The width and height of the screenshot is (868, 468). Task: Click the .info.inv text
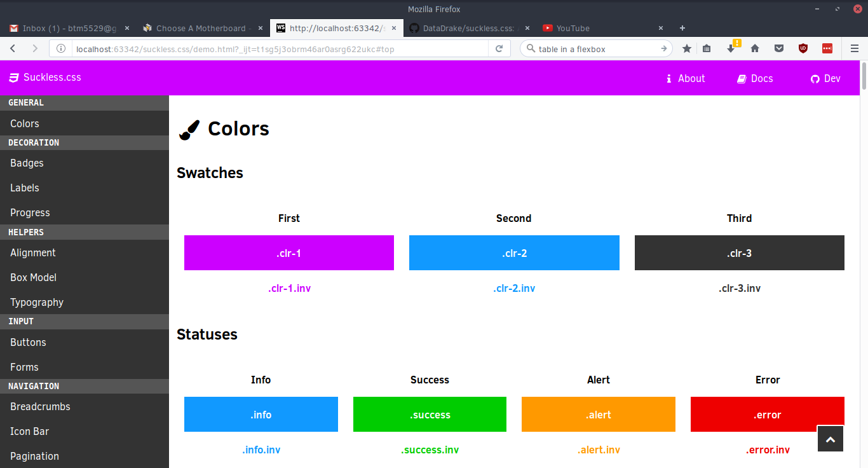pos(261,450)
